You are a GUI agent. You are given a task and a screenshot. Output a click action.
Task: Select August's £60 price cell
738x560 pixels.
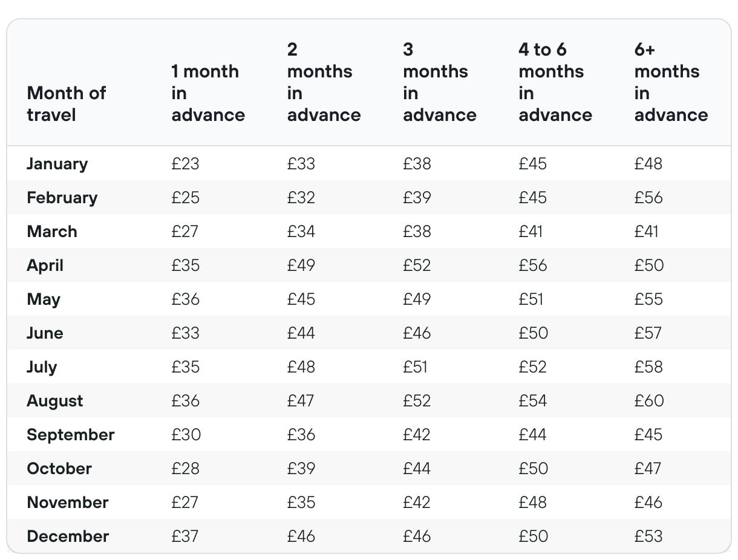coord(649,401)
